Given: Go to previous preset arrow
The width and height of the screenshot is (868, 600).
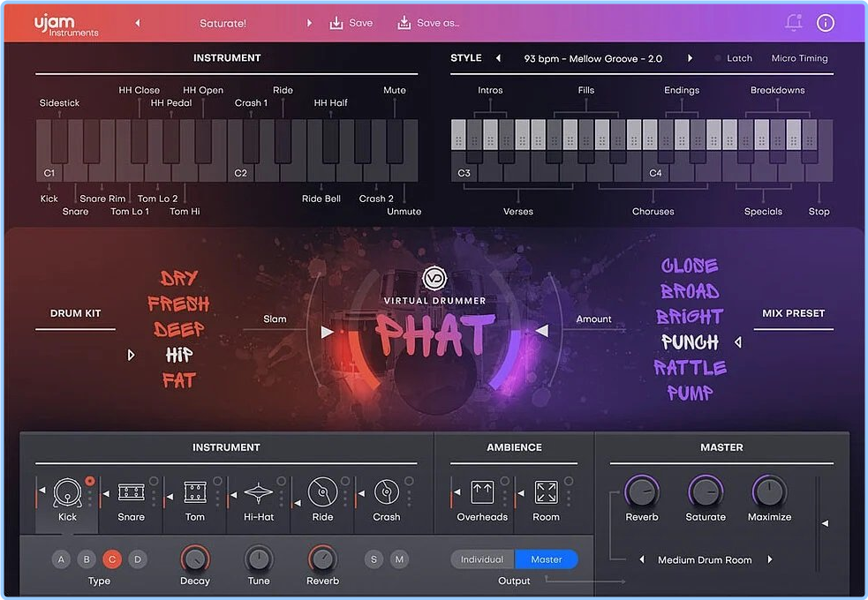Looking at the screenshot, I should [138, 23].
